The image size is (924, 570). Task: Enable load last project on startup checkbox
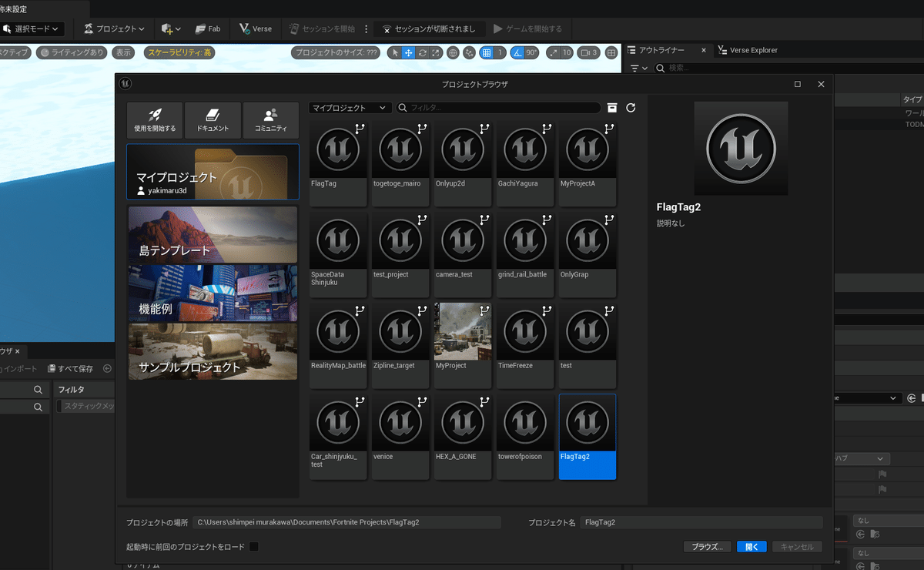click(x=254, y=547)
